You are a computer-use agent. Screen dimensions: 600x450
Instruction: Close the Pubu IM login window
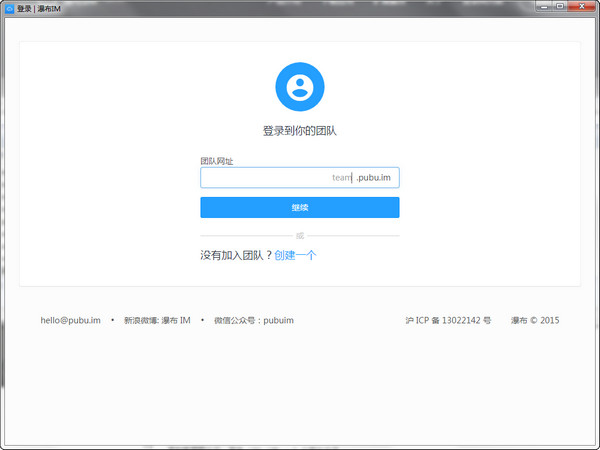coord(582,6)
